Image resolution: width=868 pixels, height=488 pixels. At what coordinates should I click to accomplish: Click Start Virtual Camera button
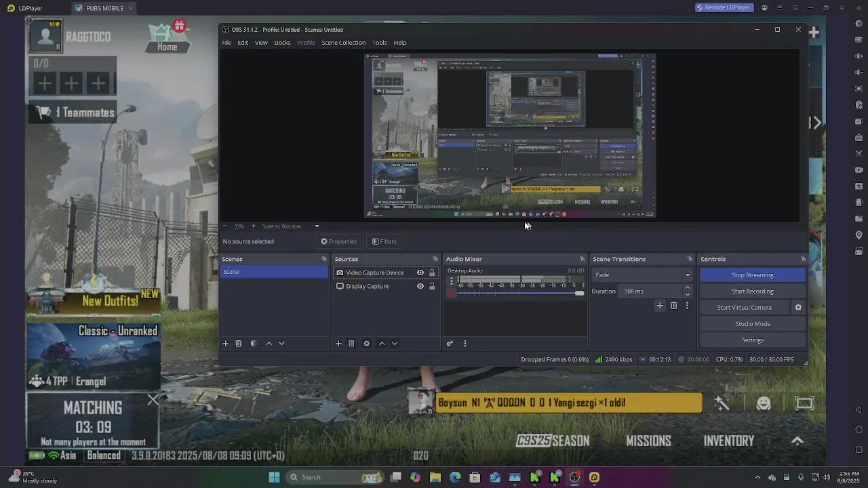click(x=745, y=308)
